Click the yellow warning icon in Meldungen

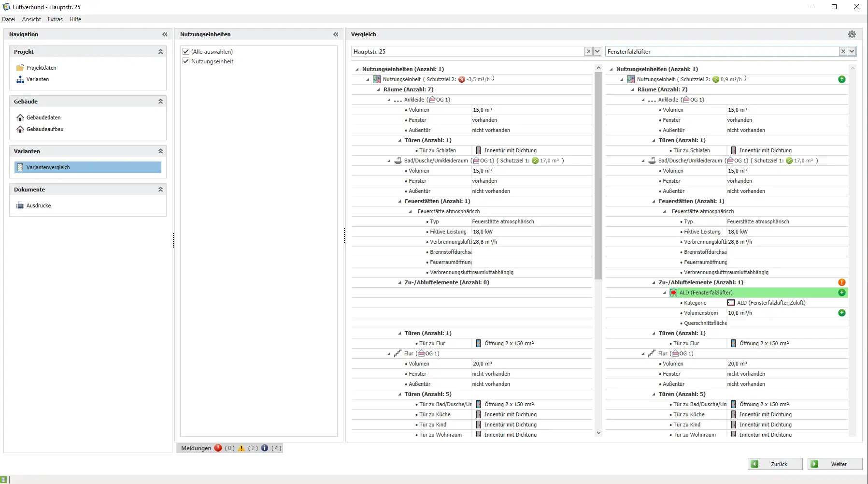pos(242,448)
